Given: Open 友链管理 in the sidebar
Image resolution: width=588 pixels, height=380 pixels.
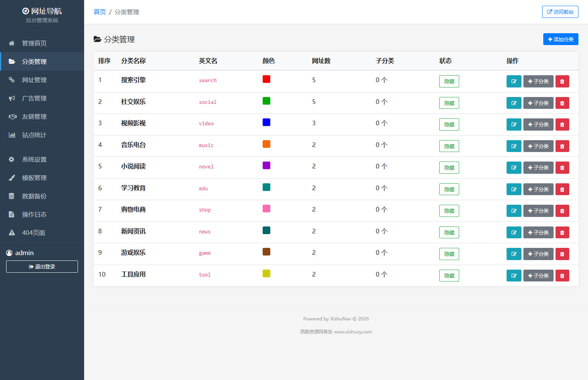Looking at the screenshot, I should click(42, 116).
